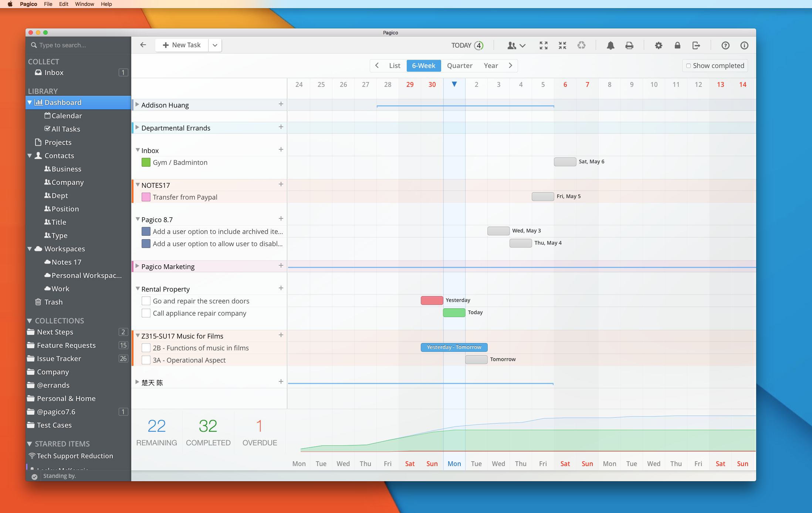Check the Gym / Badminton green box
The width and height of the screenshot is (812, 513).
146,162
